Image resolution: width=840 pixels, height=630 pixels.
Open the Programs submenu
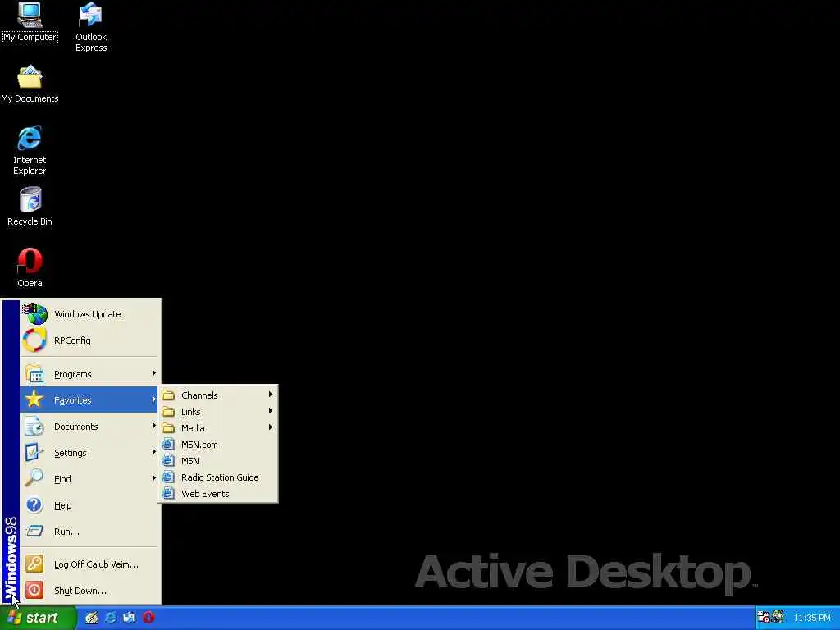pyautogui.click(x=89, y=374)
